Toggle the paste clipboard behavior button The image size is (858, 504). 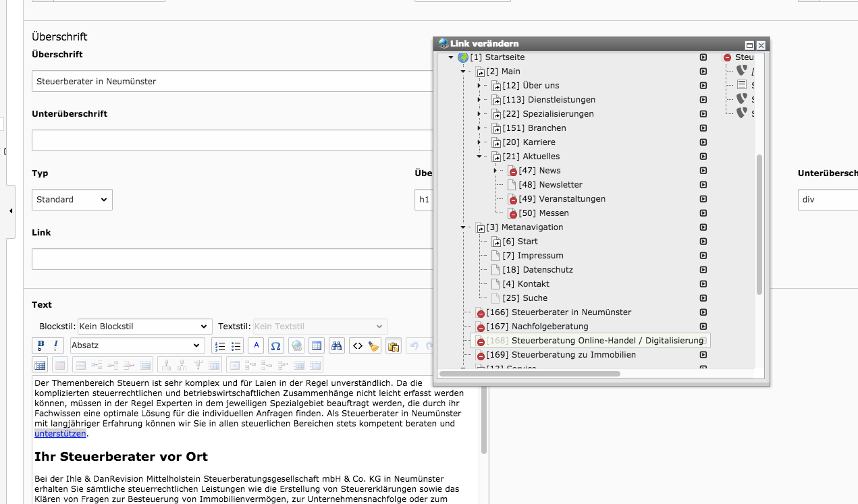(394, 346)
